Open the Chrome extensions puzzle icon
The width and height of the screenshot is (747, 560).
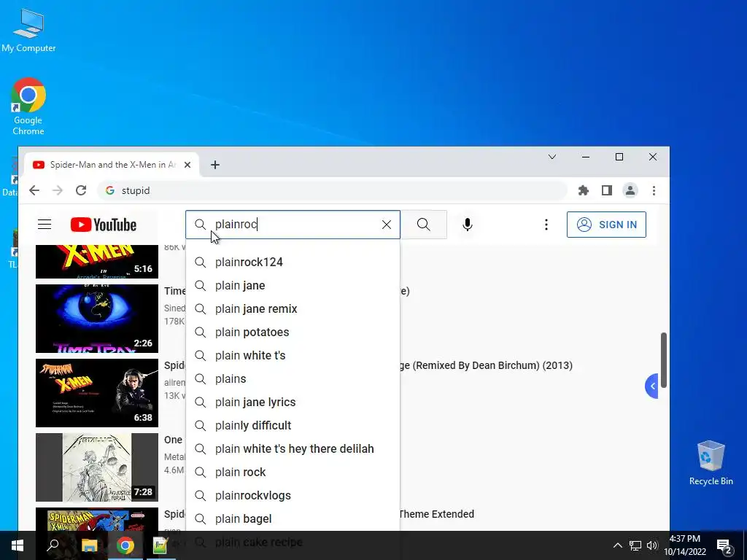coord(583,190)
